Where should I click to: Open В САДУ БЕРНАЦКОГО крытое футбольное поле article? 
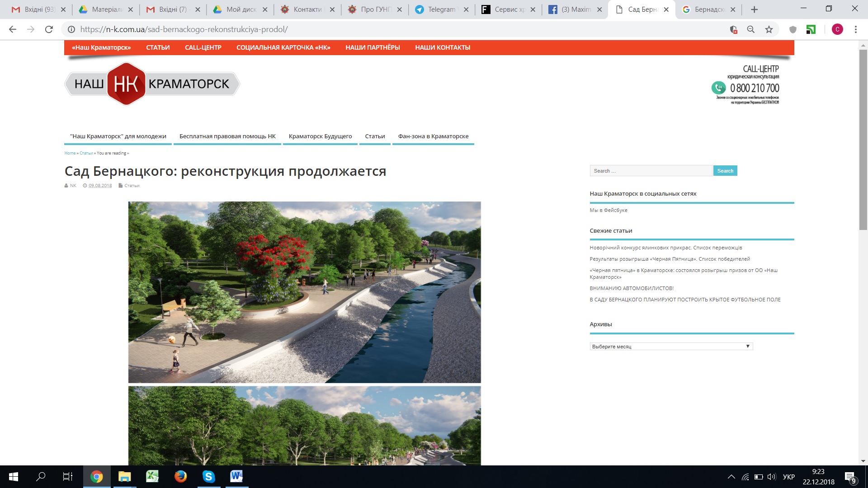click(x=685, y=300)
